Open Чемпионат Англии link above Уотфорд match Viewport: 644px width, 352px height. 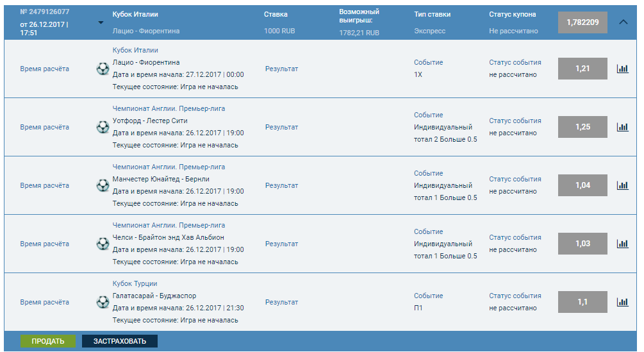(x=169, y=108)
